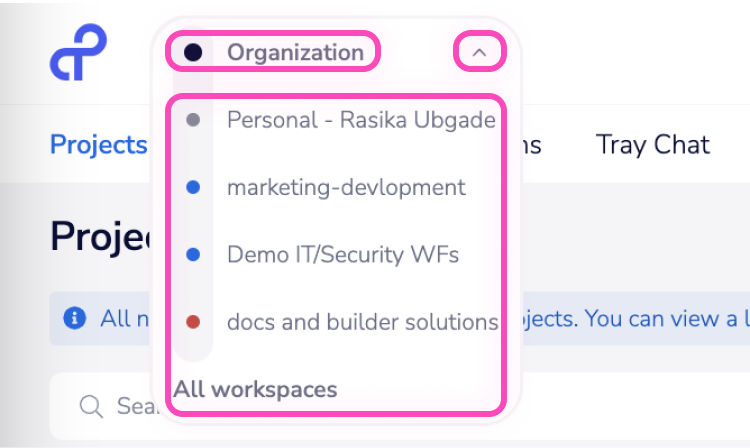This screenshot has height=448, width=750.
Task: Click the All workspaces label
Action: point(255,389)
